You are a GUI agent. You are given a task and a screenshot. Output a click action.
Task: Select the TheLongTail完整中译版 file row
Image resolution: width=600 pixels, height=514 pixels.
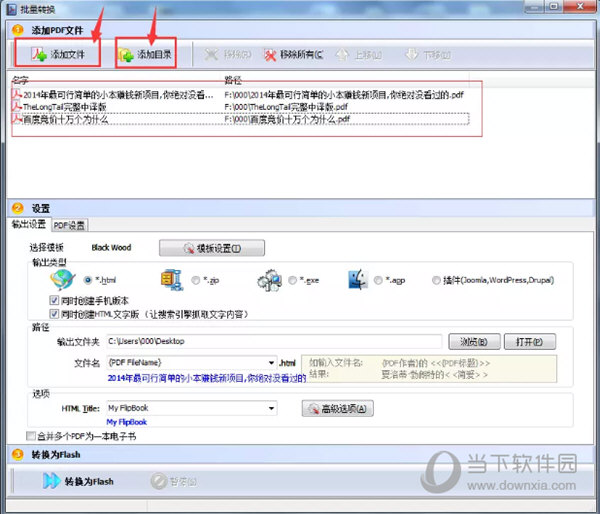tap(240, 107)
